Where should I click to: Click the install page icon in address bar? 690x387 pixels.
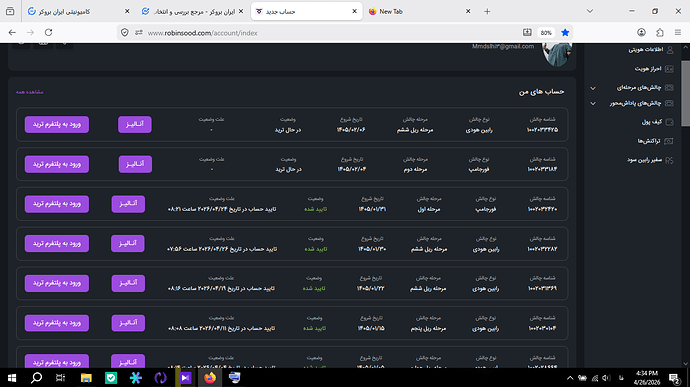(x=527, y=33)
